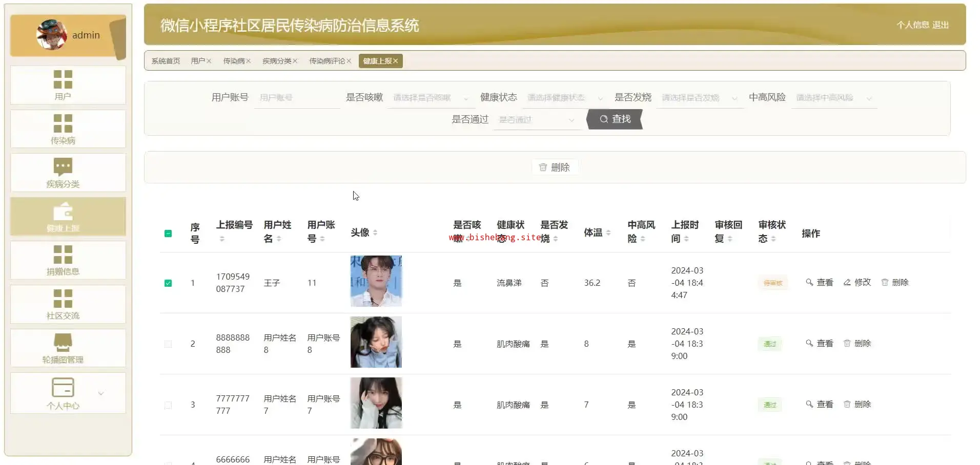Expand the 健康状态 dropdown

(564, 98)
